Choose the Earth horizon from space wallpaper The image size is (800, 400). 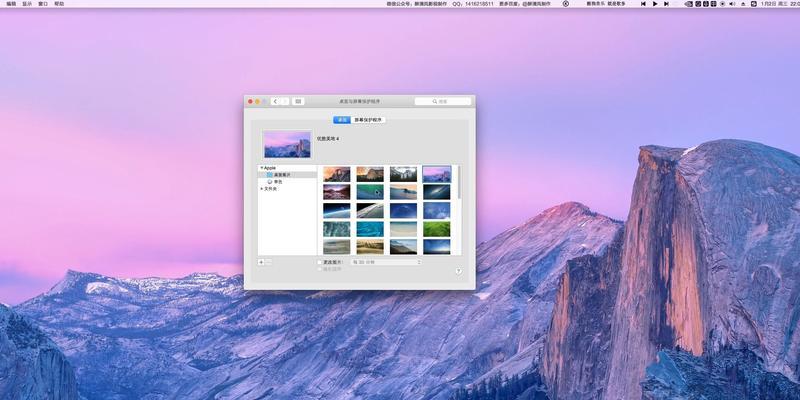(337, 210)
